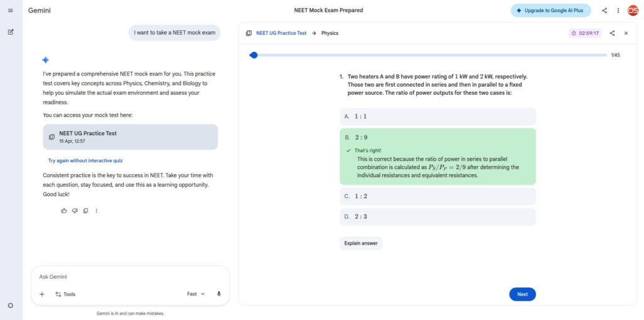Screen dimensions: 644x320
Task: Click the plus add-files icon
Action: click(42, 294)
